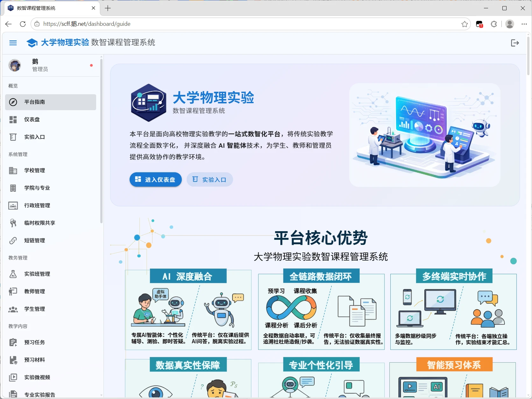This screenshot has width=532, height=399.
Task: Click the address bar URL field
Action: (x=251, y=24)
